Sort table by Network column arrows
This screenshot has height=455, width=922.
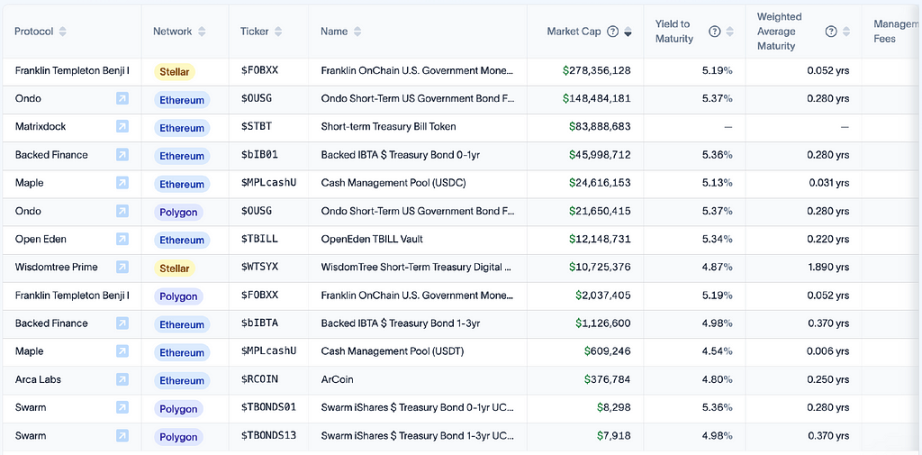[202, 32]
